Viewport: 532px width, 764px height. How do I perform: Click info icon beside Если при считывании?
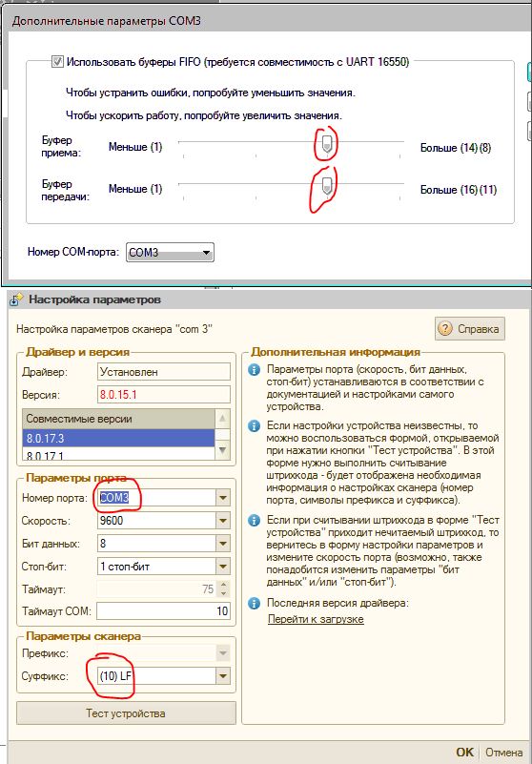(x=254, y=521)
